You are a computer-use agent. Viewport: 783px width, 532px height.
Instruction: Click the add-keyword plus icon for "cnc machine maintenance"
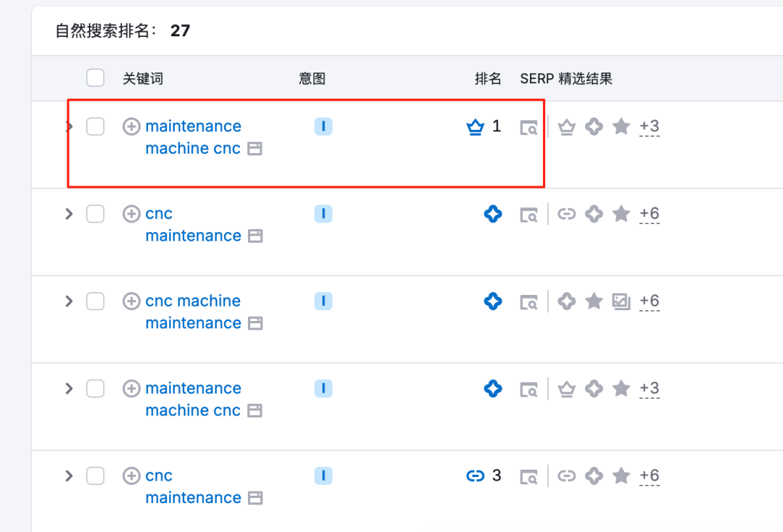coord(131,301)
